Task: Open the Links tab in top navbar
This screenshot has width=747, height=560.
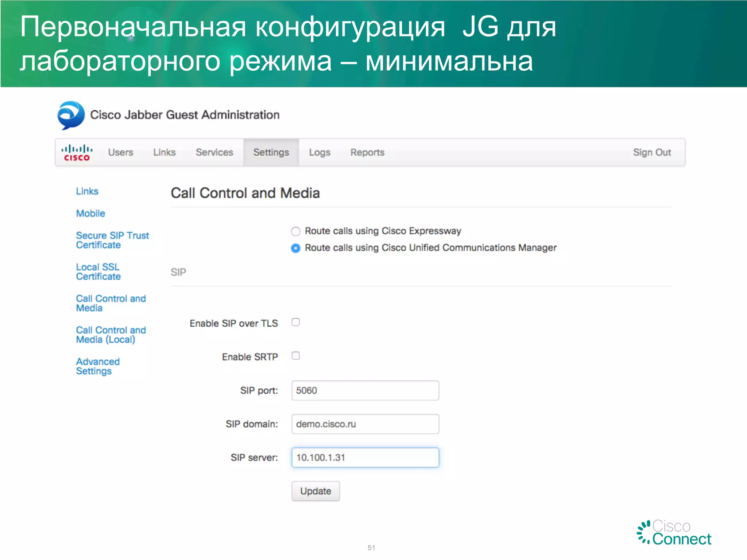Action: [x=164, y=152]
